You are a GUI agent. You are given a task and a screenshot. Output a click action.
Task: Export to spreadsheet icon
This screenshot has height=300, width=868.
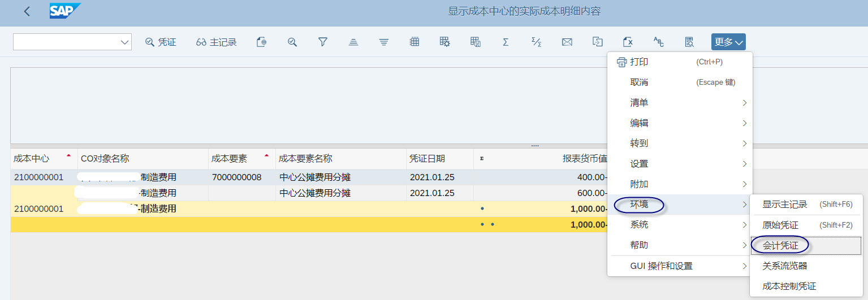point(628,42)
